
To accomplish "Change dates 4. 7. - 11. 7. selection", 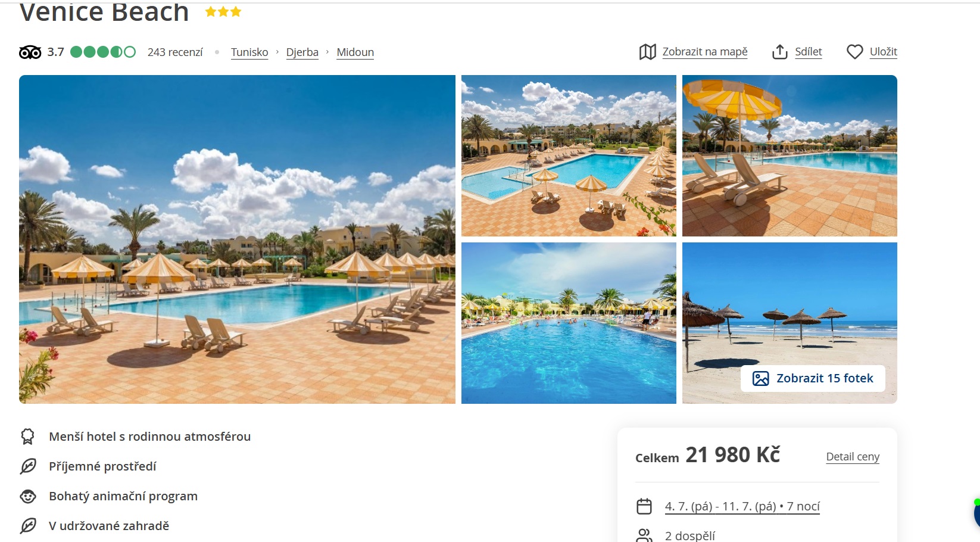I will (x=742, y=506).
